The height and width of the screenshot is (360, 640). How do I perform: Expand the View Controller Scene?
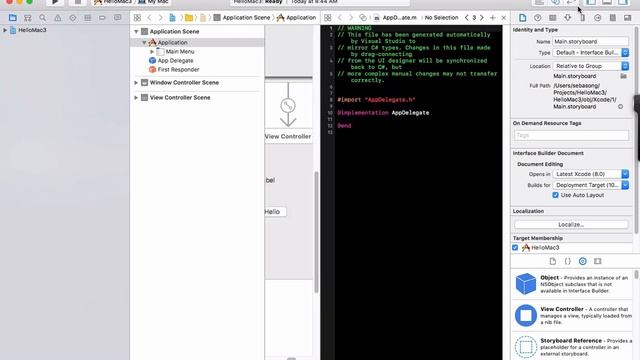tap(136, 98)
